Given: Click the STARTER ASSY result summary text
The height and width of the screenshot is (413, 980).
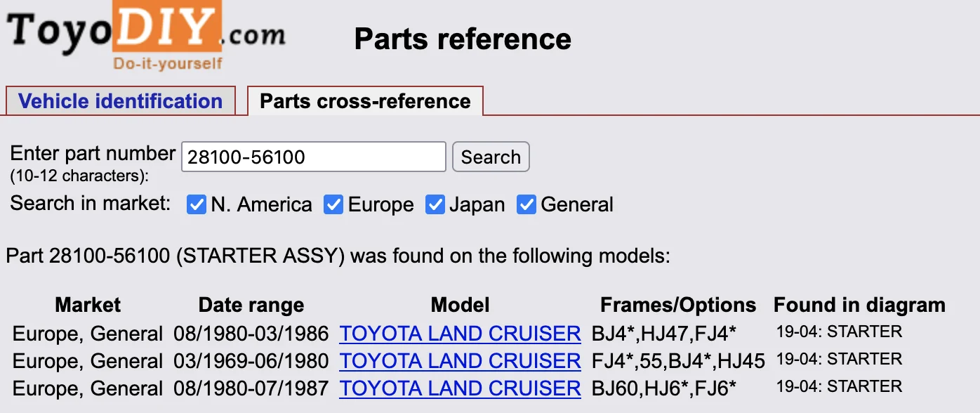Looking at the screenshot, I should tap(338, 256).
